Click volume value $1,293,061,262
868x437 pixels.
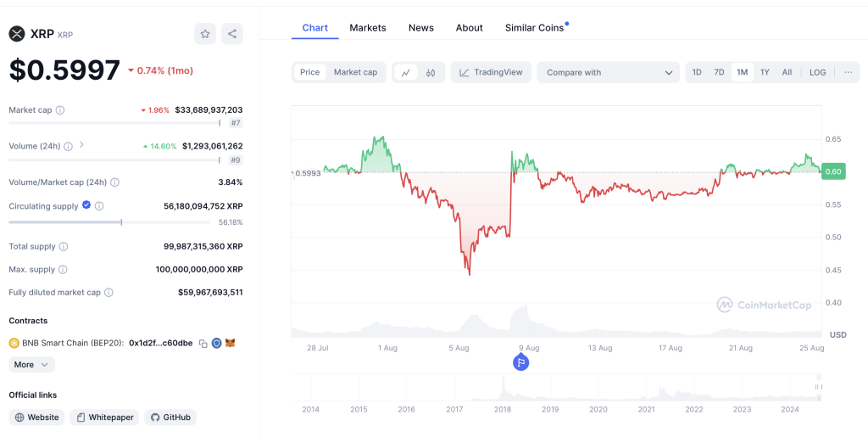[213, 146]
